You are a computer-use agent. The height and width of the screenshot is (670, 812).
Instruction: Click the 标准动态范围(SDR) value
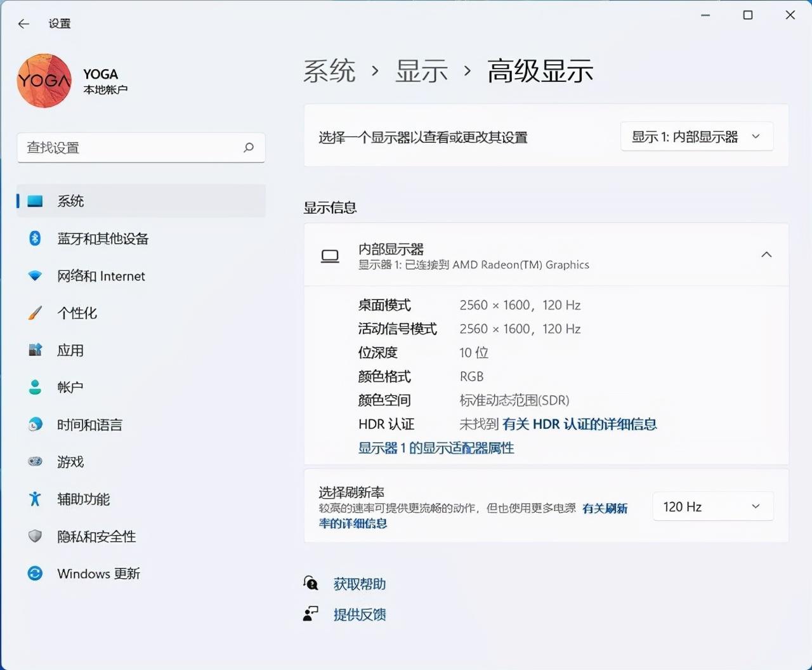pyautogui.click(x=514, y=400)
